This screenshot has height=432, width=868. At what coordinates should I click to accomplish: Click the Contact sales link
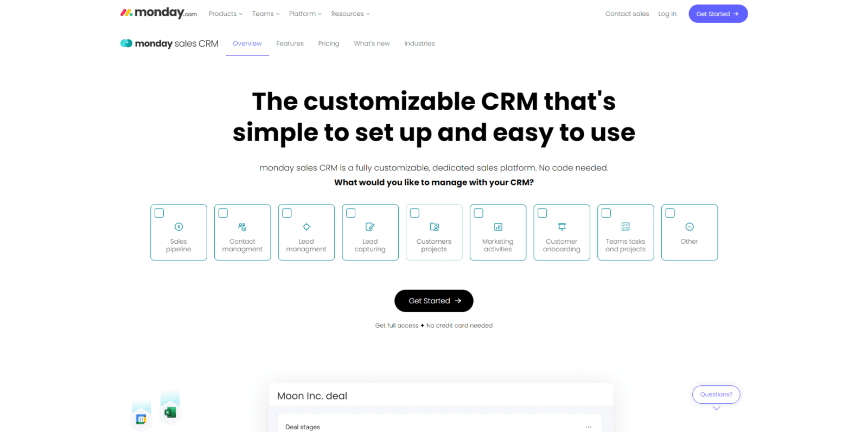click(627, 14)
